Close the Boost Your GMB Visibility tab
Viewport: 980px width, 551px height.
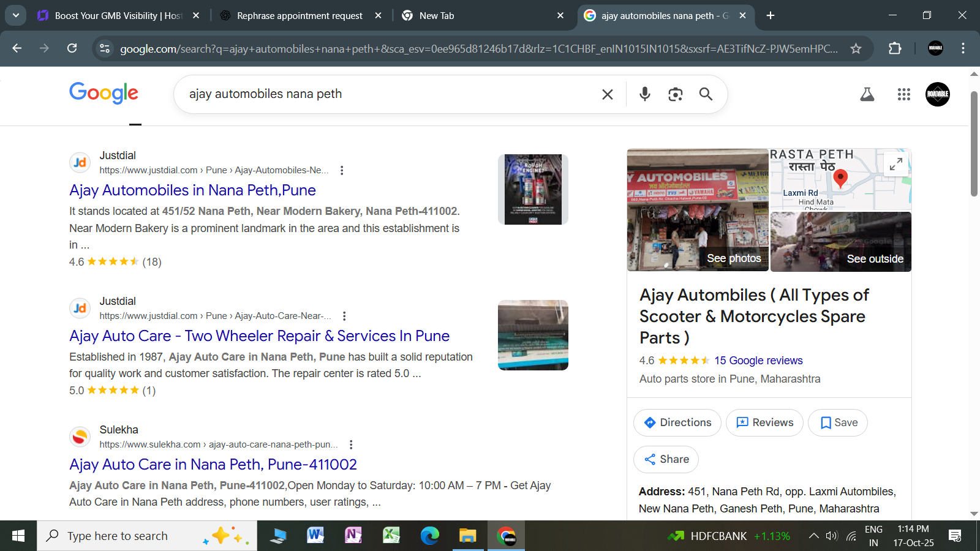pyautogui.click(x=196, y=15)
